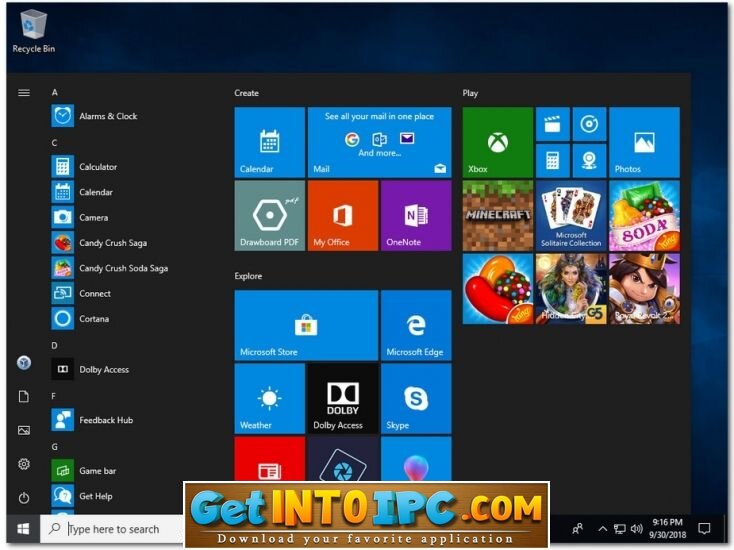Open Documents from Start sidebar

pyautogui.click(x=24, y=396)
